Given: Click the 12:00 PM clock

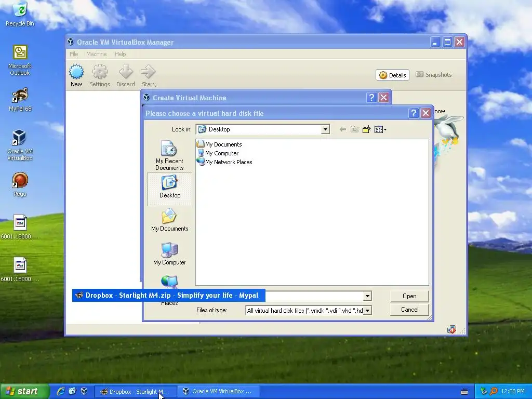Looking at the screenshot, I should [513, 391].
